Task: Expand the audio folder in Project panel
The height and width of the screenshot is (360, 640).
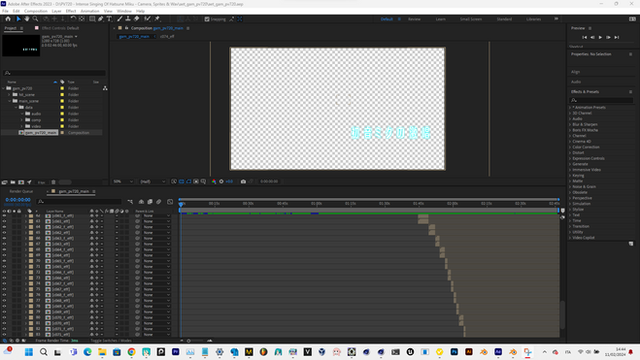Action: pos(22,114)
